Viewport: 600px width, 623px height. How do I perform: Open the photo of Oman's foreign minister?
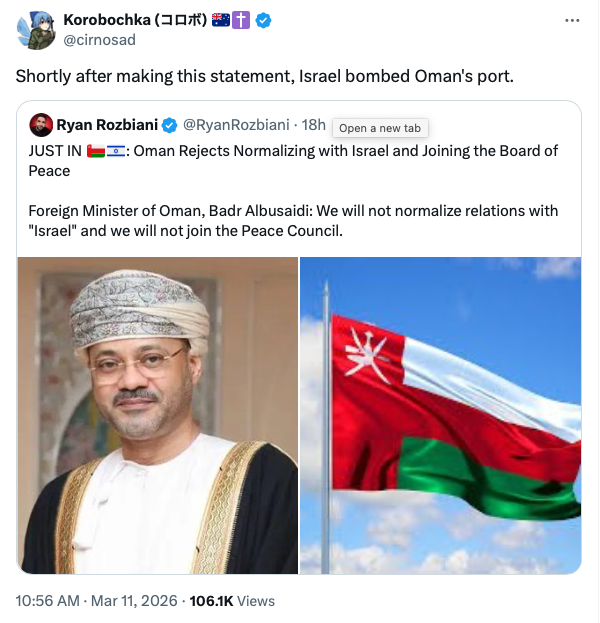pyautogui.click(x=158, y=415)
